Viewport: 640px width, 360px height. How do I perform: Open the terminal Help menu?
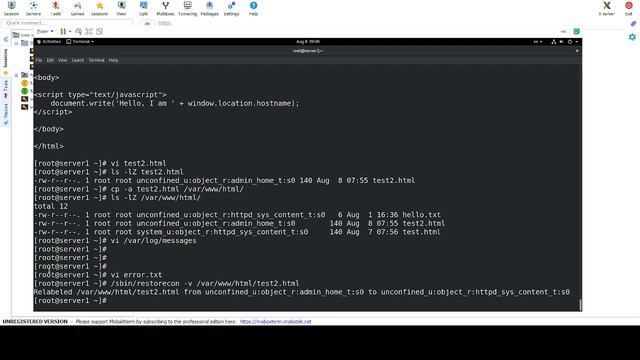[x=113, y=60]
